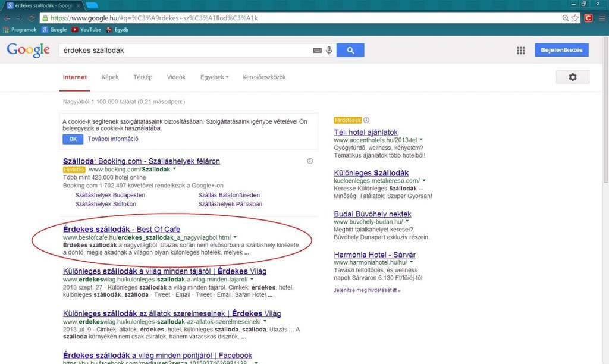This screenshot has width=609, height=364.
Task: Click into the érdekes szállodák search field
Action: [x=186, y=50]
